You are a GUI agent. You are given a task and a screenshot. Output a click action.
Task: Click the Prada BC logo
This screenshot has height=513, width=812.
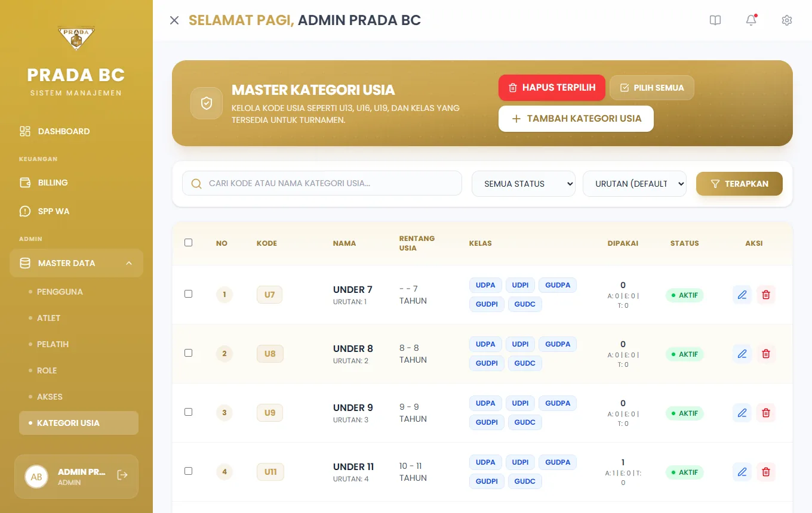tap(76, 39)
